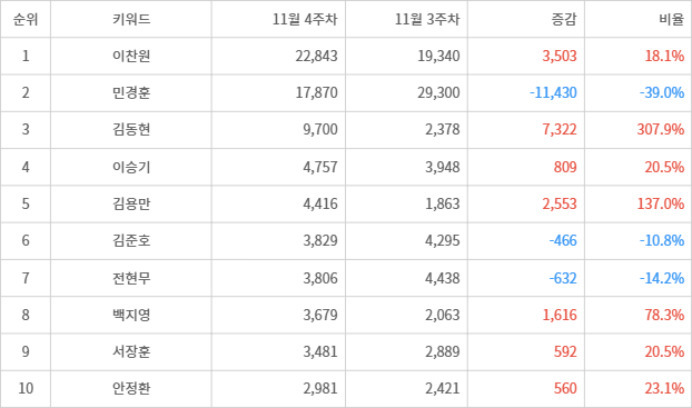This screenshot has width=692, height=408.
Task: Click the 22,843 value for 이찬원
Action: 317,56
